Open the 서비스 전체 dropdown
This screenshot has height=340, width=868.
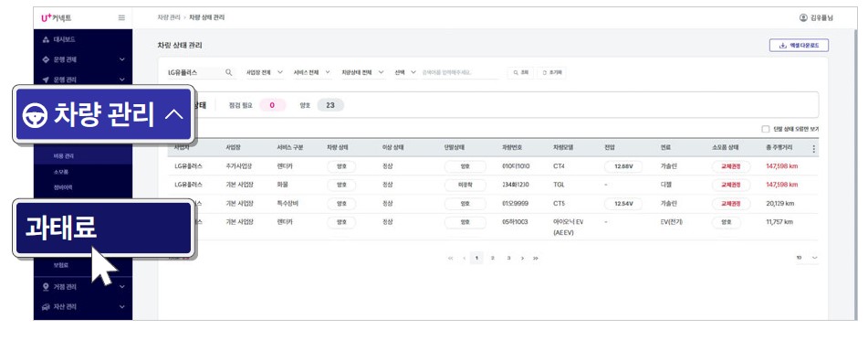pyautogui.click(x=311, y=72)
